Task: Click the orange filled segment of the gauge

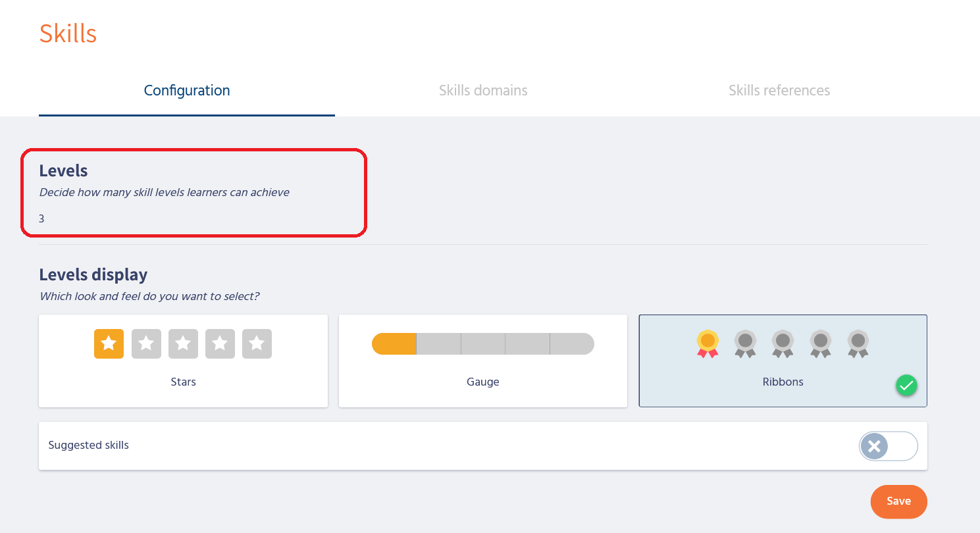Action: point(394,344)
